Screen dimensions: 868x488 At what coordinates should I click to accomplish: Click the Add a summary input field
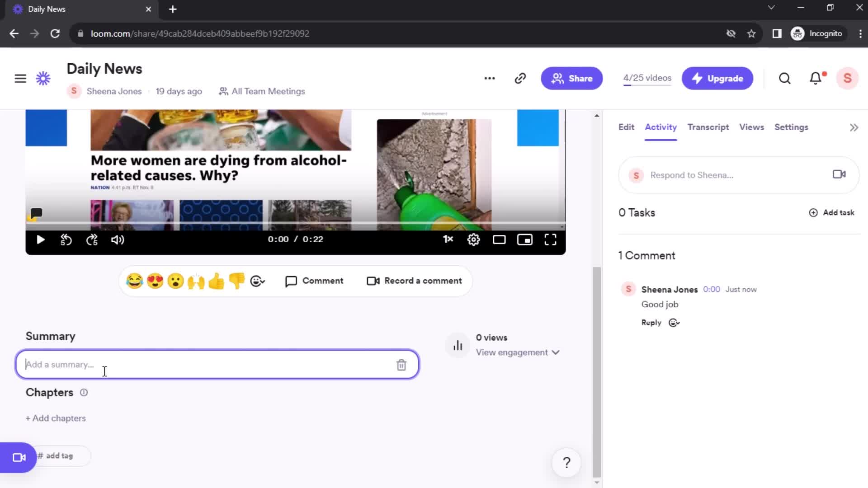(x=217, y=364)
